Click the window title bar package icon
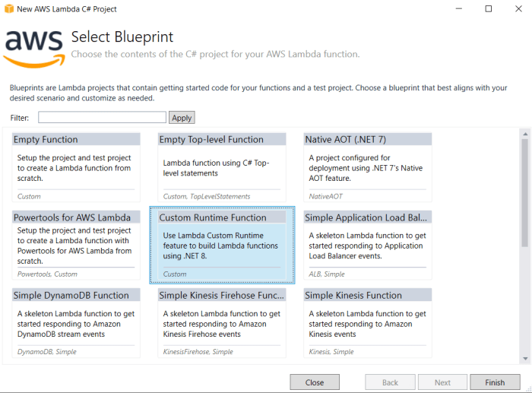 pos(9,8)
